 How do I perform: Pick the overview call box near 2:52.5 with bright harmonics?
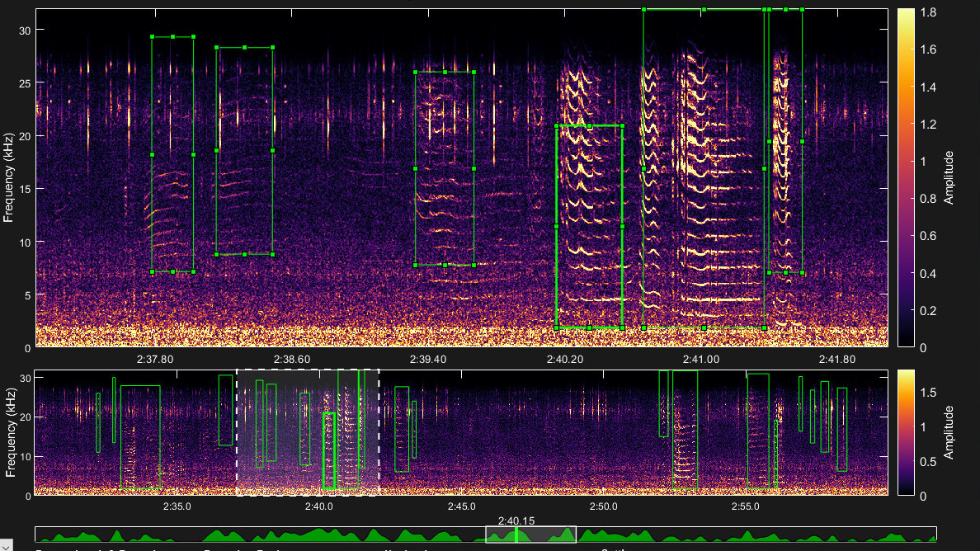[684, 429]
